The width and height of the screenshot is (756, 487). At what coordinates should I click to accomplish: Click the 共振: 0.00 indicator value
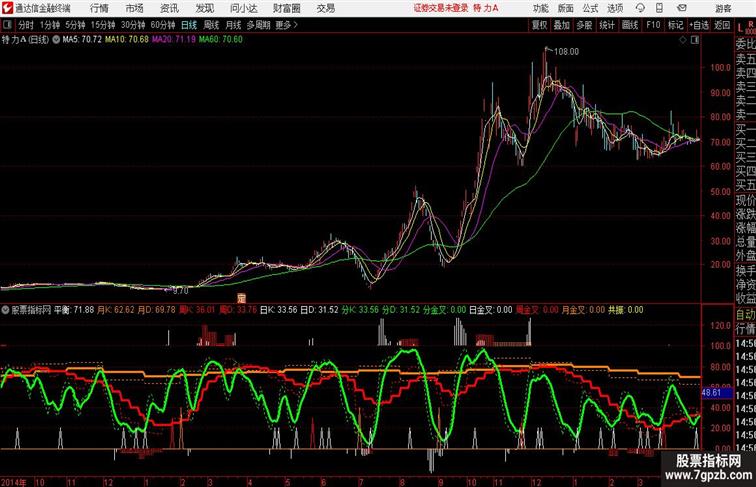(x=626, y=310)
